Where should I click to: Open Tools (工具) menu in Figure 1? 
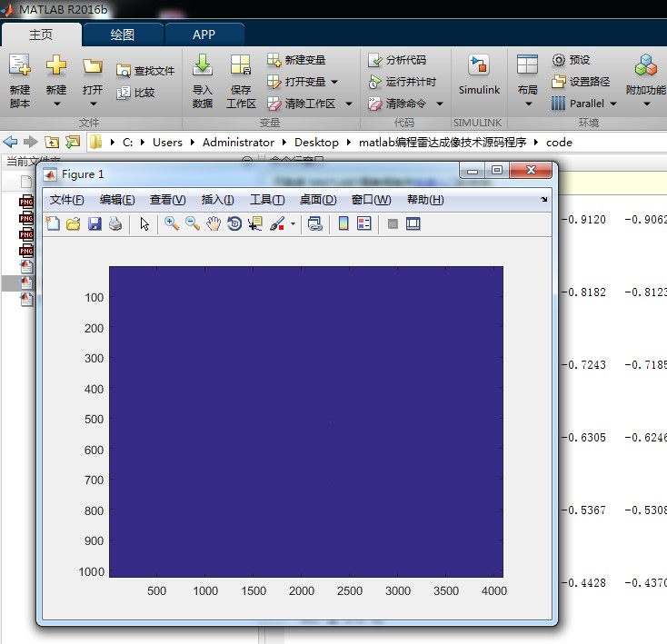[x=267, y=199]
